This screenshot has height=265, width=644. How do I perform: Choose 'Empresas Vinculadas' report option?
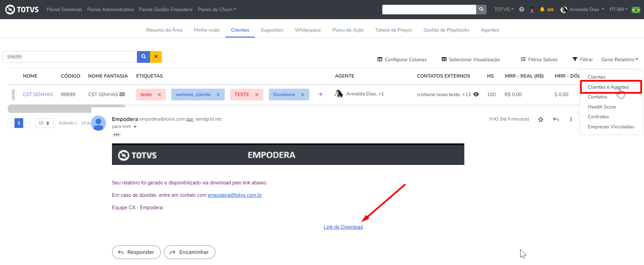coord(611,127)
